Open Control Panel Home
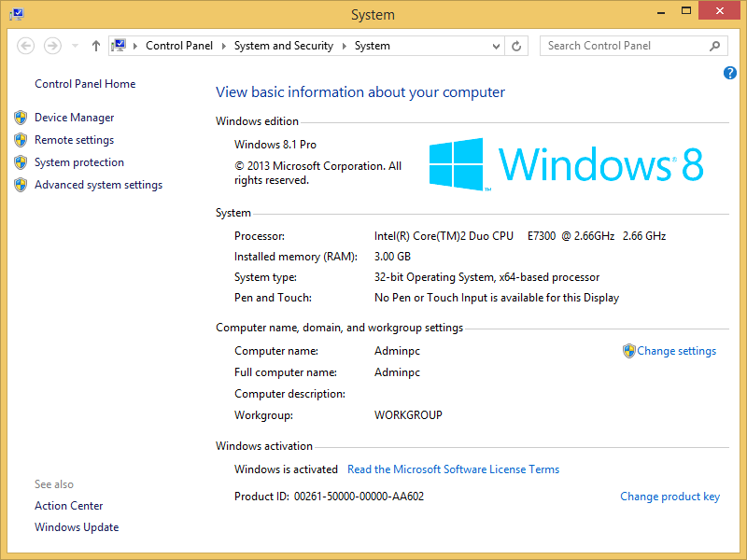This screenshot has height=560, width=747. pos(85,84)
